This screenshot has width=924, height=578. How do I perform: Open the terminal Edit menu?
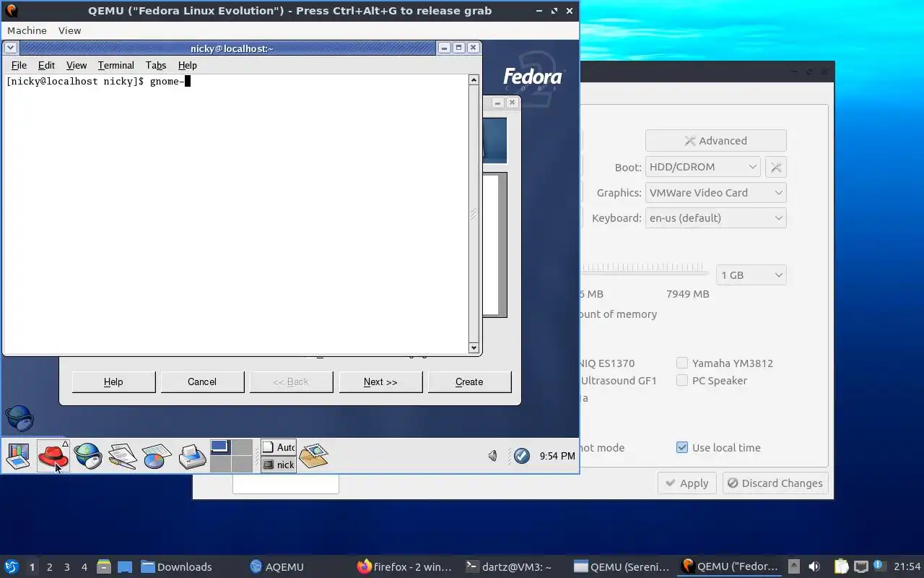point(46,65)
